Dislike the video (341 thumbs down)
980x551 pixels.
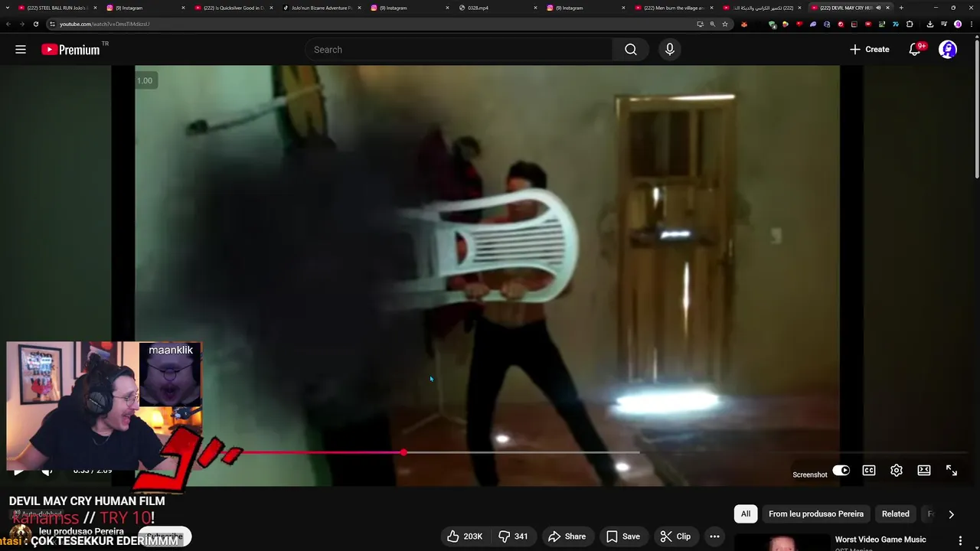[513, 536]
